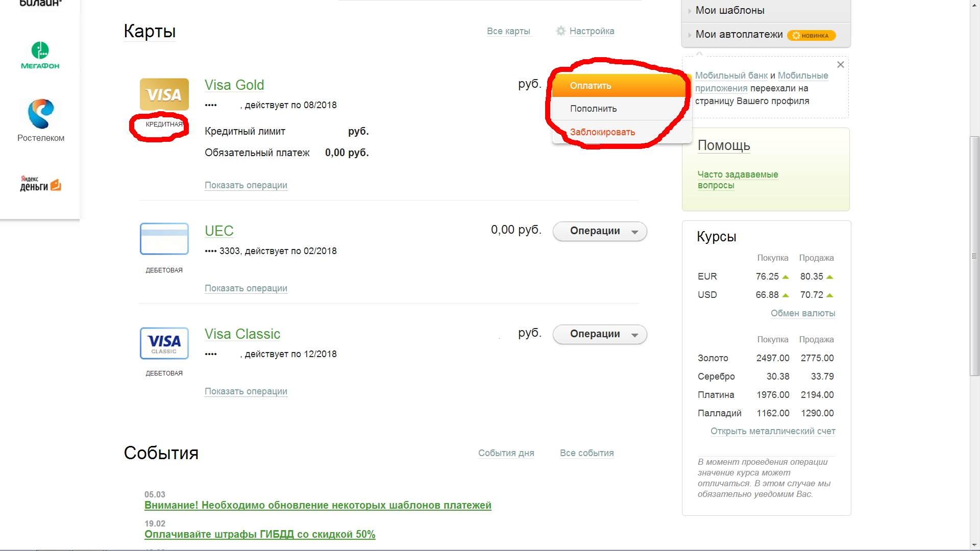The height and width of the screenshot is (551, 980).
Task: Click the Visa Gold card image
Action: 164,94
